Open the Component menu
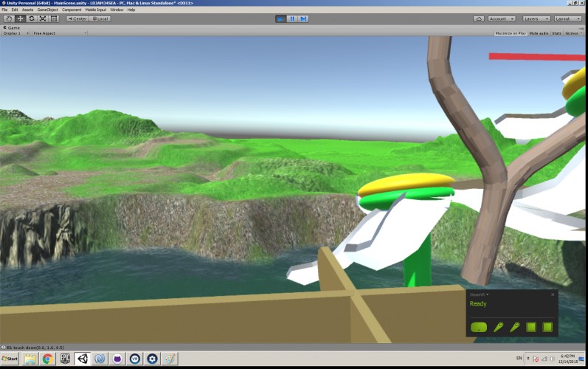The width and height of the screenshot is (588, 369). coord(72,10)
